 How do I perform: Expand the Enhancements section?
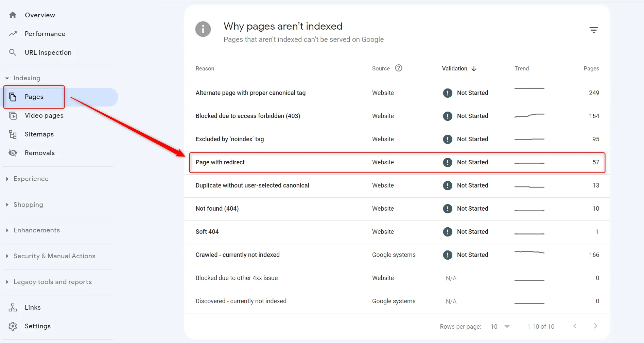click(x=7, y=230)
